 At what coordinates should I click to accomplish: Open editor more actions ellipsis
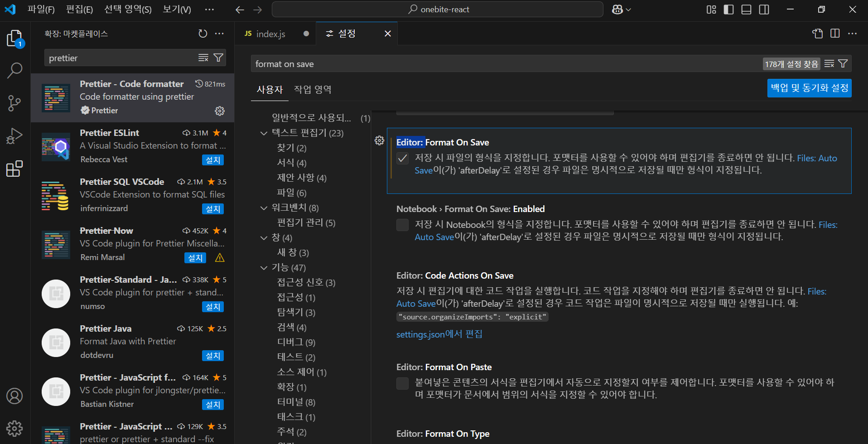coord(853,34)
